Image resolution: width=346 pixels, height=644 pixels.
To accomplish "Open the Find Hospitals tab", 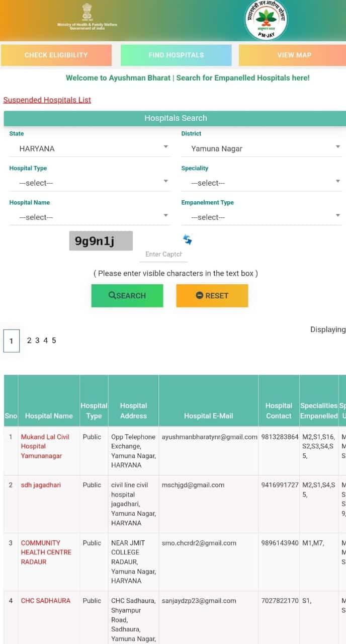I will [x=176, y=55].
